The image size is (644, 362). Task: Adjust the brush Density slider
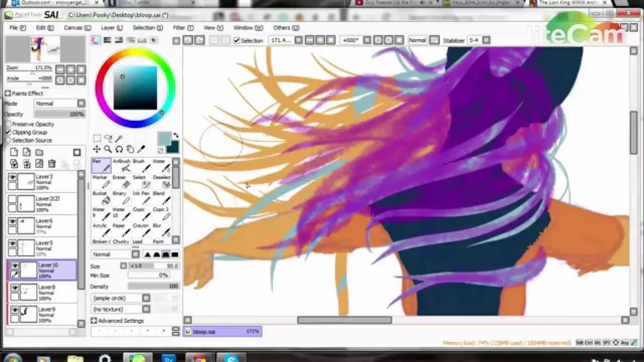point(153,287)
